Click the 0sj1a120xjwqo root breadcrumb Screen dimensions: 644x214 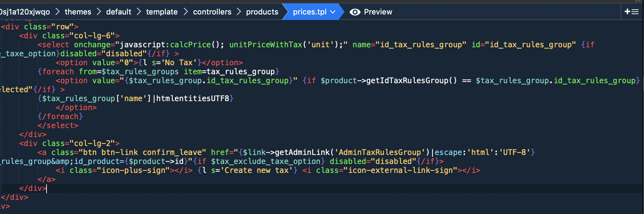point(25,12)
